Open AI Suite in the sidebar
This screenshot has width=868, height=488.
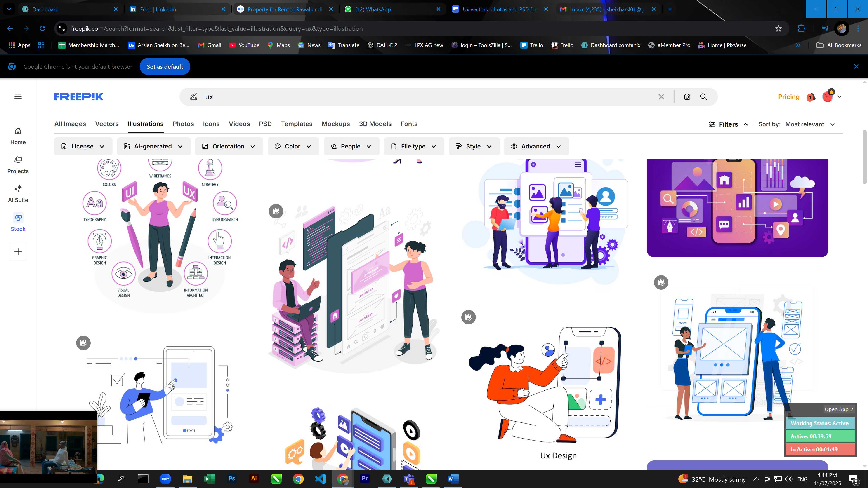[18, 194]
